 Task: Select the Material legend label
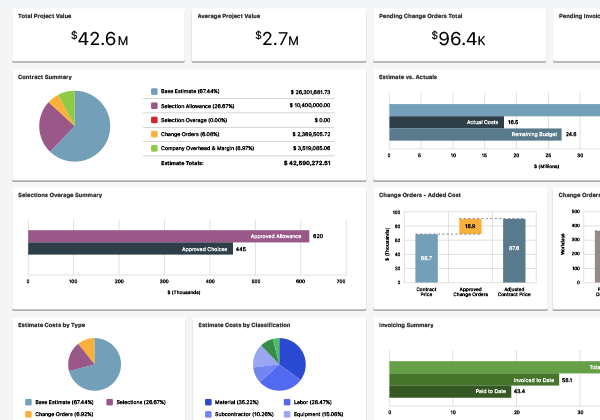237,402
